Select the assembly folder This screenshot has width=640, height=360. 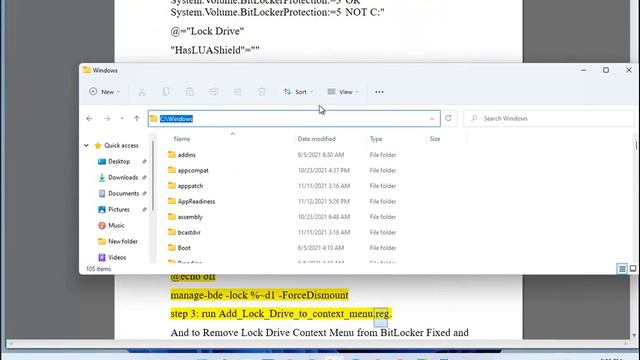point(190,217)
